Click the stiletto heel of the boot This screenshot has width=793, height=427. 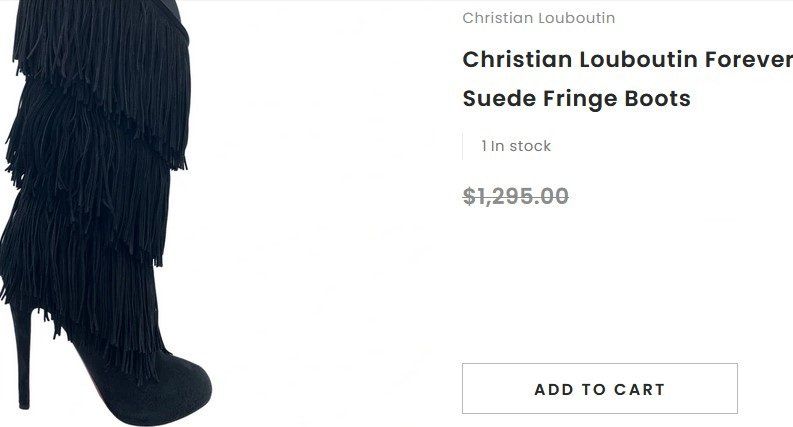pos(23,354)
